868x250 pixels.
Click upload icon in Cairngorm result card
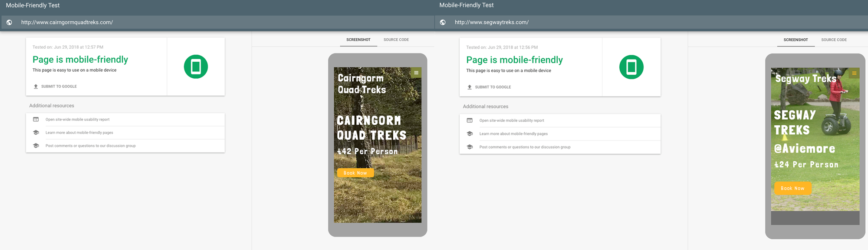pyautogui.click(x=36, y=87)
